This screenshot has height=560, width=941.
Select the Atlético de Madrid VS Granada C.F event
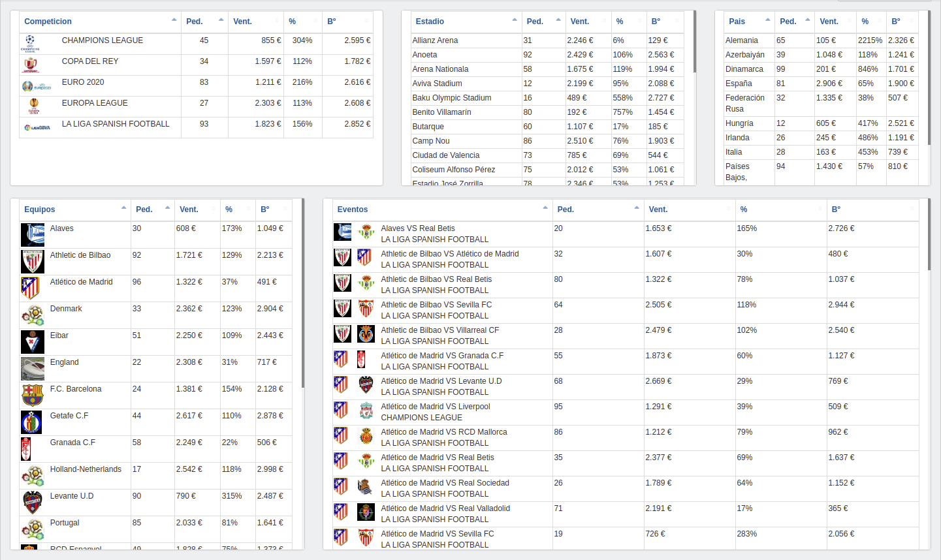coord(626,362)
